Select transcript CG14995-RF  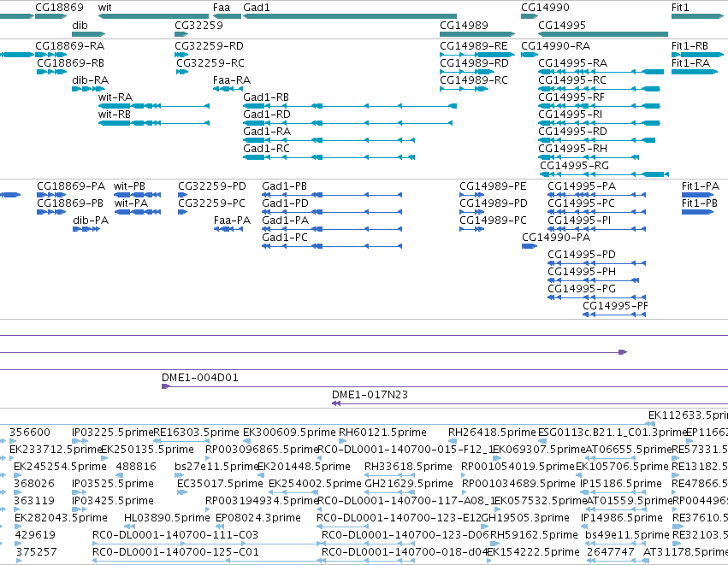pos(599,106)
